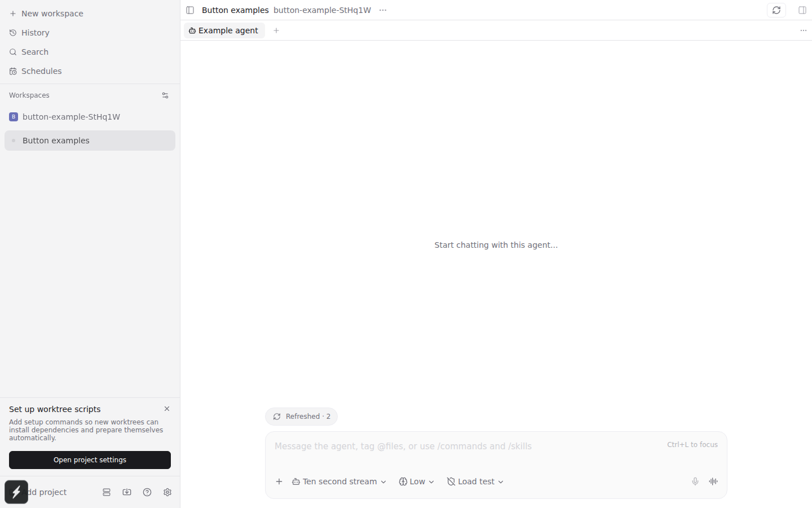The height and width of the screenshot is (508, 812).
Task: Open Schedules in the sidebar
Action: [90, 71]
